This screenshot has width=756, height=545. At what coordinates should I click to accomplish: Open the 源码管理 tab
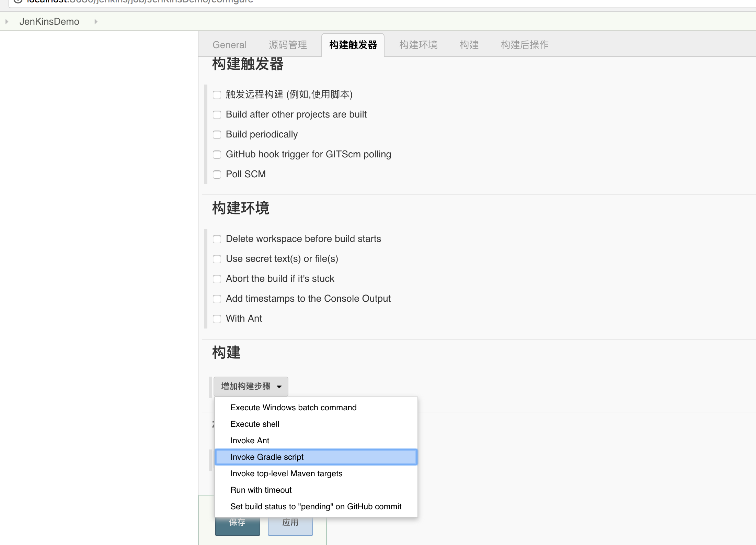pos(288,45)
